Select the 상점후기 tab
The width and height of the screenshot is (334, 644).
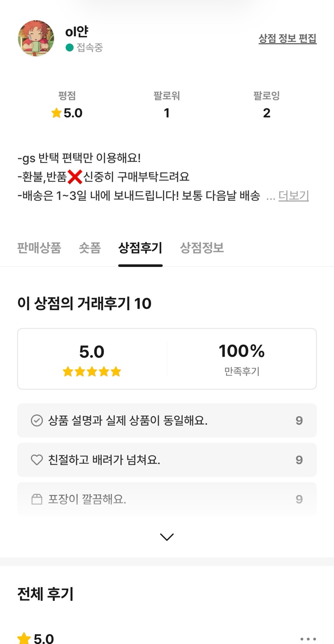(140, 248)
